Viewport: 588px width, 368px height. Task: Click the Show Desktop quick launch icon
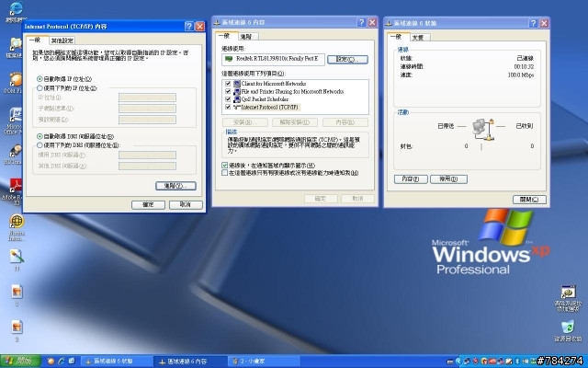72,362
